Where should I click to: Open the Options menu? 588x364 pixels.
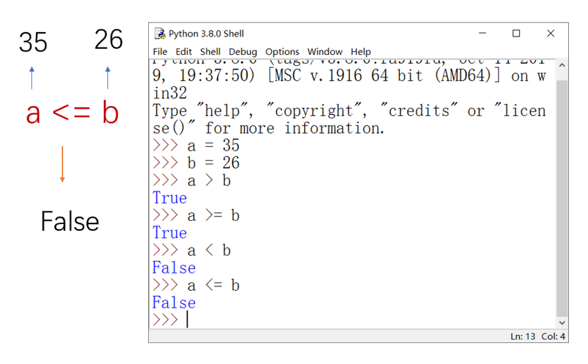click(282, 52)
